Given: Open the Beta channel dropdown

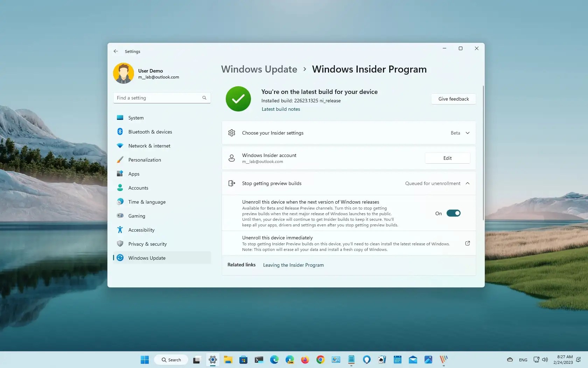Looking at the screenshot, I should [460, 133].
